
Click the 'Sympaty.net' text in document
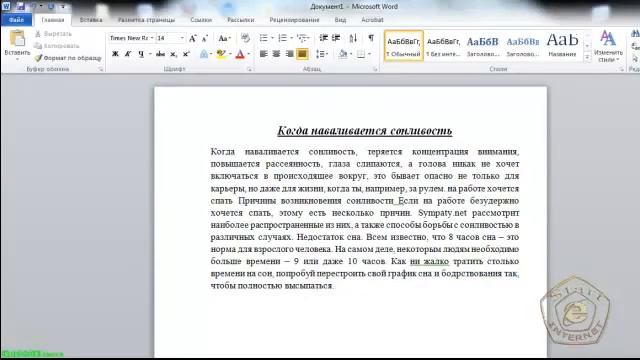(442, 213)
